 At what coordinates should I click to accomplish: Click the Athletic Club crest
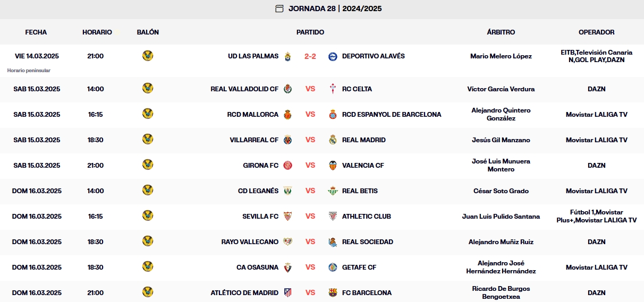[333, 217]
